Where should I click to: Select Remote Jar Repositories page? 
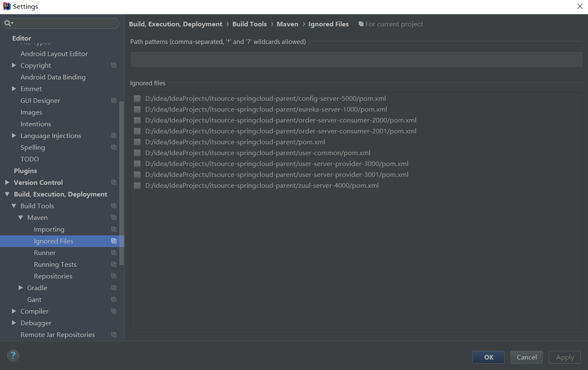pyautogui.click(x=58, y=334)
